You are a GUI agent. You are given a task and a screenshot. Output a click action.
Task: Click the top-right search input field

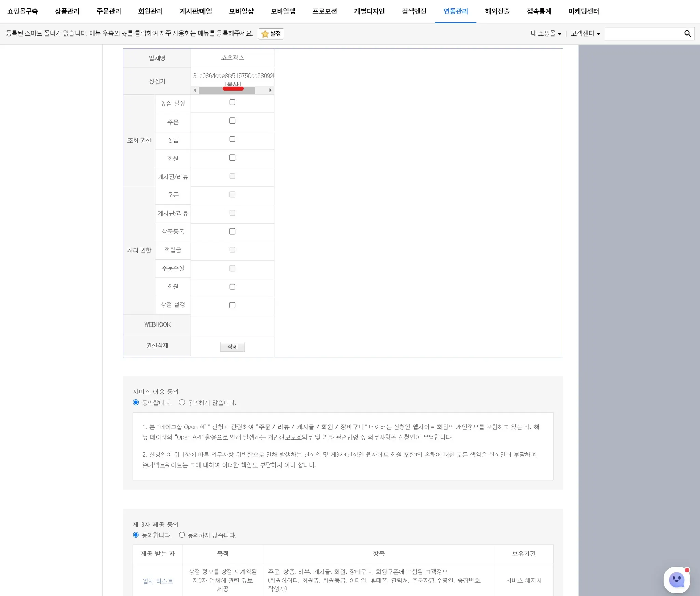click(x=643, y=33)
